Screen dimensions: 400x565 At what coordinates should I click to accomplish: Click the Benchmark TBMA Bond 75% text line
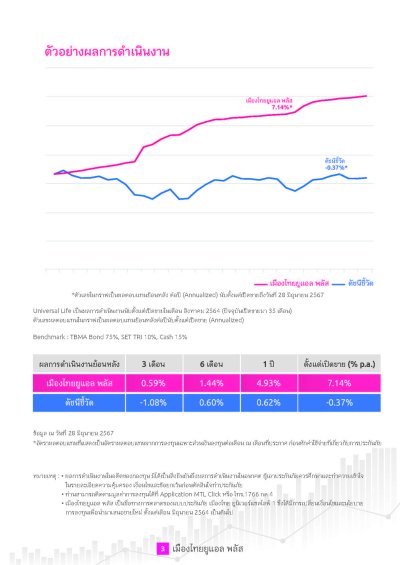[x=110, y=337]
